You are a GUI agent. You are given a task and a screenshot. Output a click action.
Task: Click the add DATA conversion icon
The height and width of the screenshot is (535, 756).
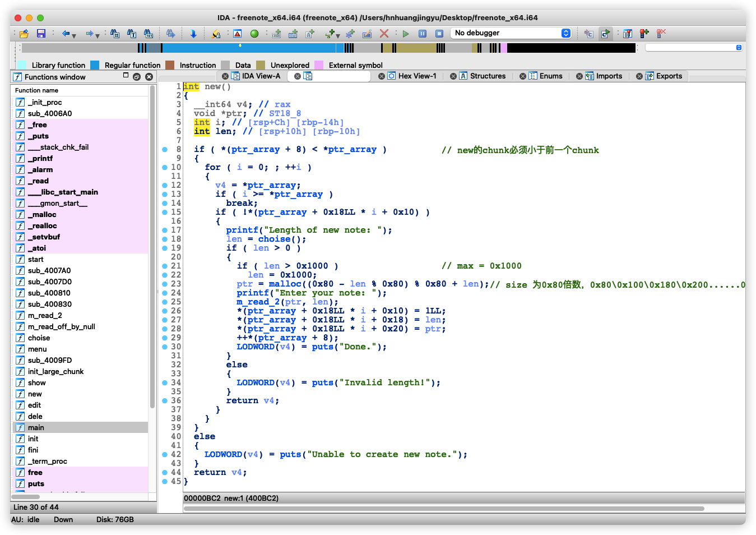point(293,34)
